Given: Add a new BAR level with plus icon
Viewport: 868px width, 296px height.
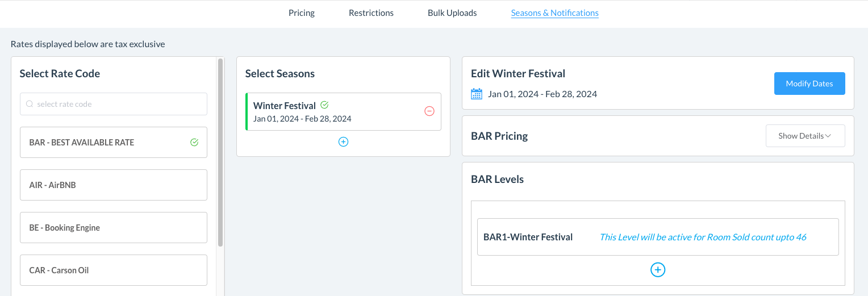Looking at the screenshot, I should [657, 270].
